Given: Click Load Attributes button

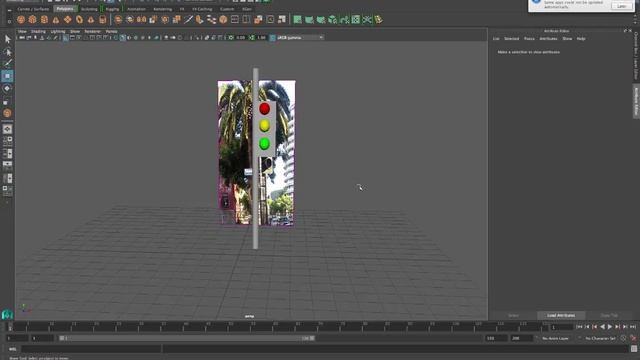Looking at the screenshot, I should coord(561,315).
